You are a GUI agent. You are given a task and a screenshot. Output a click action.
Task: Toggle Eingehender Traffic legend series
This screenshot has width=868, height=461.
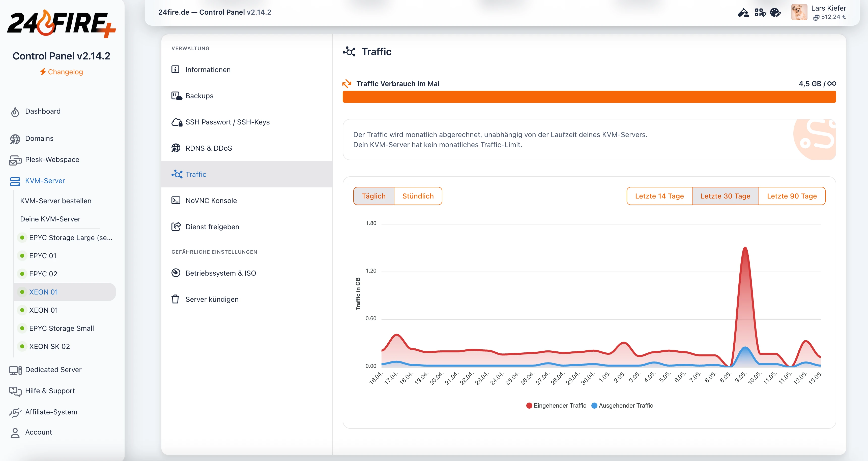pyautogui.click(x=556, y=406)
